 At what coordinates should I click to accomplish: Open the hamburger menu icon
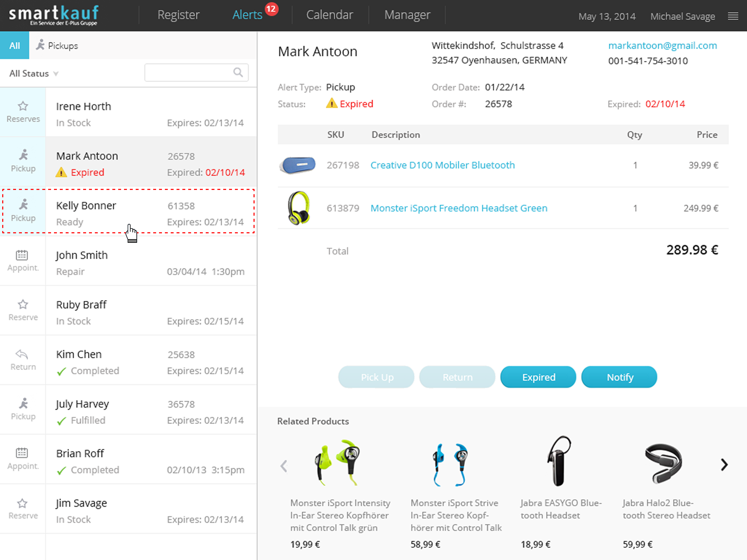pyautogui.click(x=733, y=16)
